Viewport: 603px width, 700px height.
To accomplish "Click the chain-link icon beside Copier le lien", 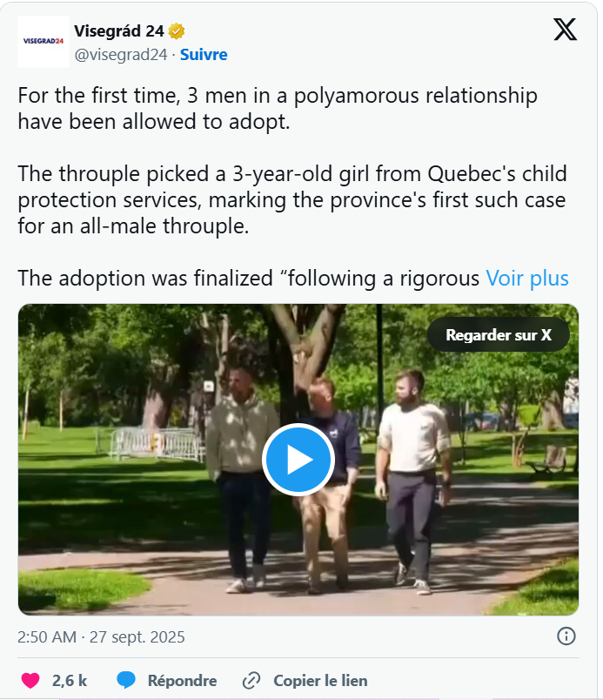I will pyautogui.click(x=252, y=680).
